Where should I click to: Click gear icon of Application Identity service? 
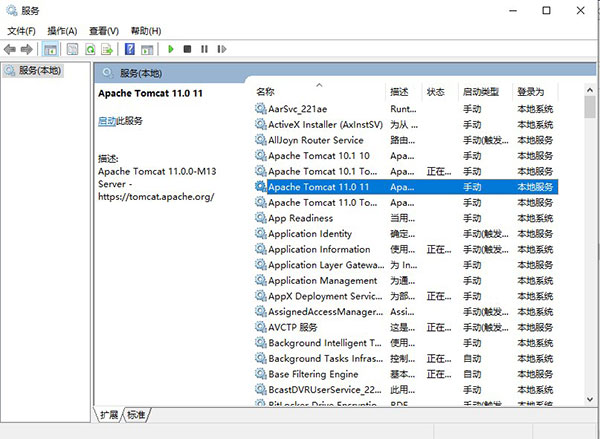261,233
